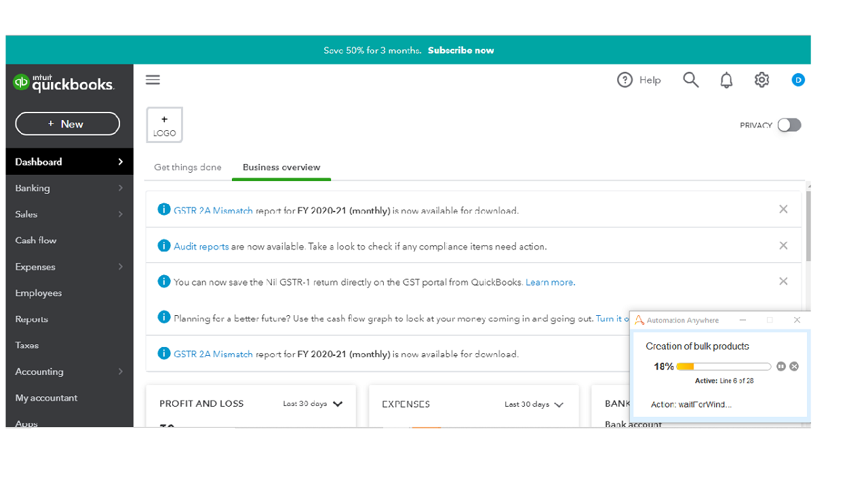868x488 pixels.
Task: Open the user profile avatar D
Action: click(798, 80)
